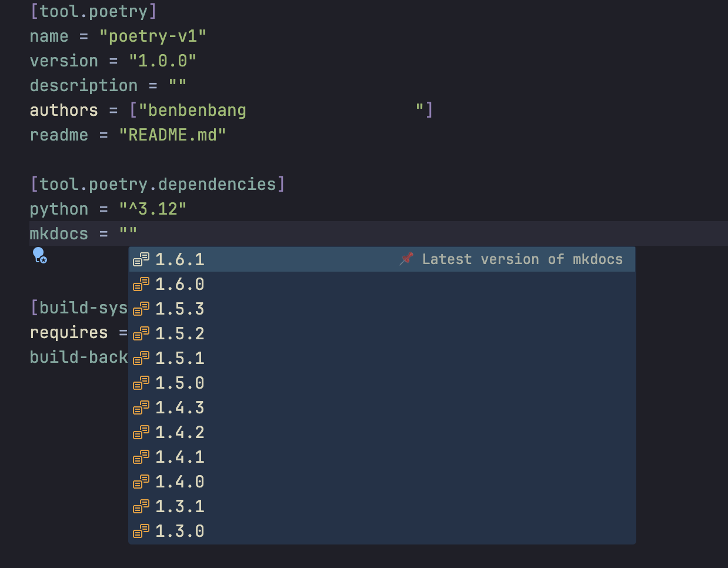Click the package icon beside 1.5.1

[141, 358]
